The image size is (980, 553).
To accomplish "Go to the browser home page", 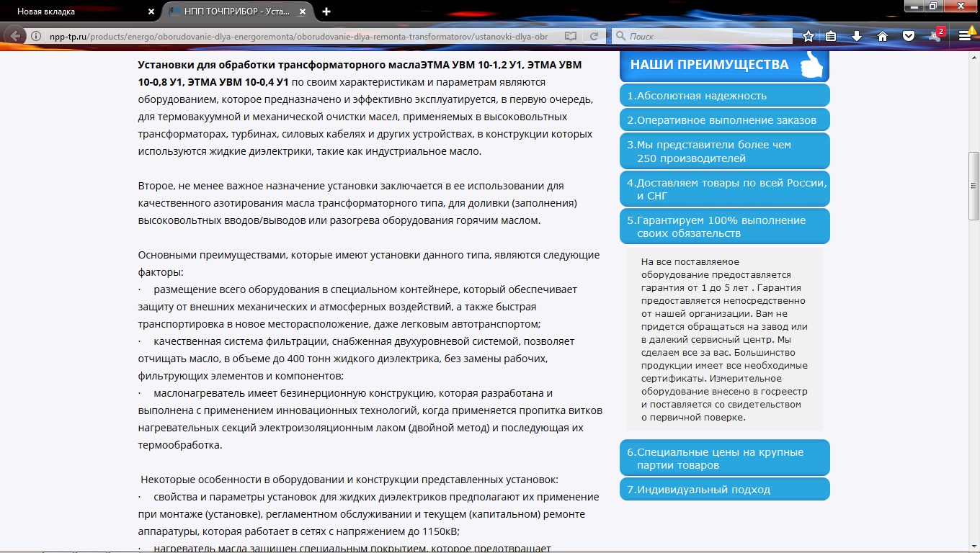I will (882, 36).
